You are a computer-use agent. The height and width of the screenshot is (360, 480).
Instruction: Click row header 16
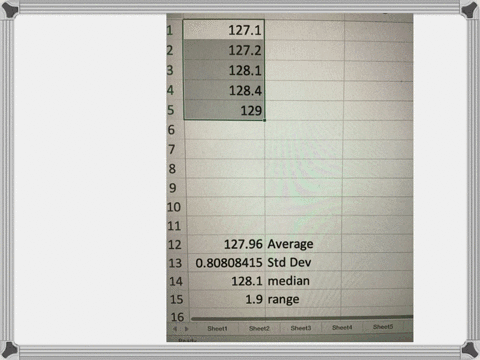178,317
